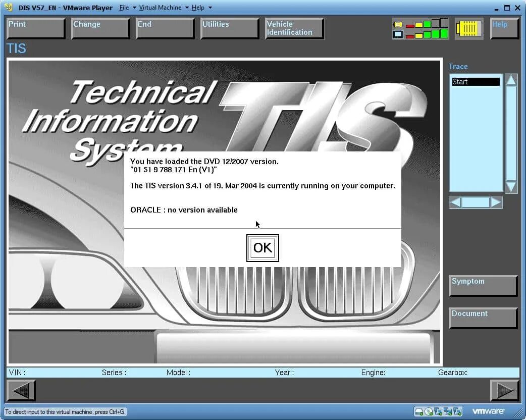The height and width of the screenshot is (420, 526).
Task: Click the large forward arrow button
Action: [x=504, y=391]
